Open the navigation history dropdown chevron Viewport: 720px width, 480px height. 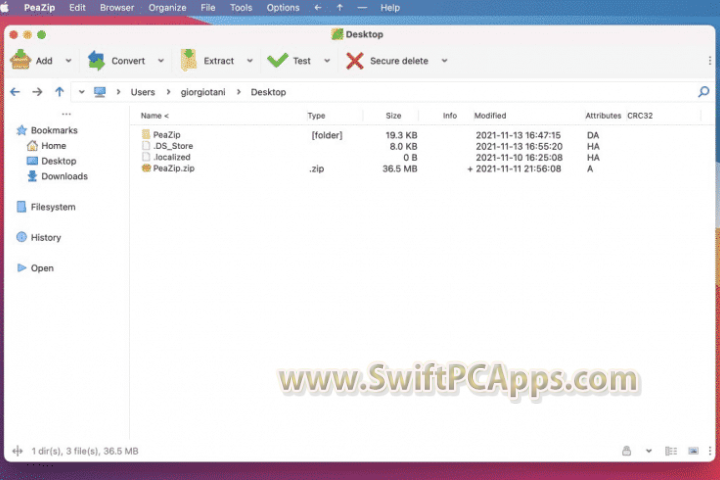(81, 92)
